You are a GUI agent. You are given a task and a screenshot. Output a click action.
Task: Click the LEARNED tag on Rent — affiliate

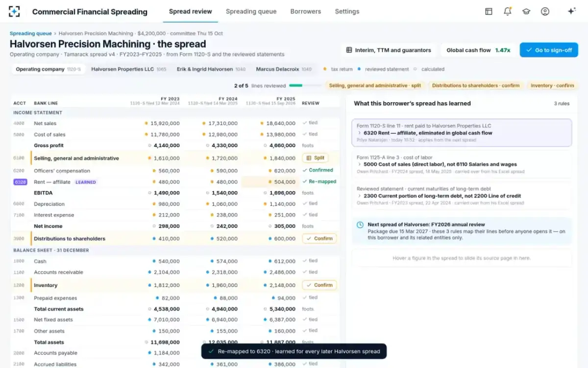point(86,182)
